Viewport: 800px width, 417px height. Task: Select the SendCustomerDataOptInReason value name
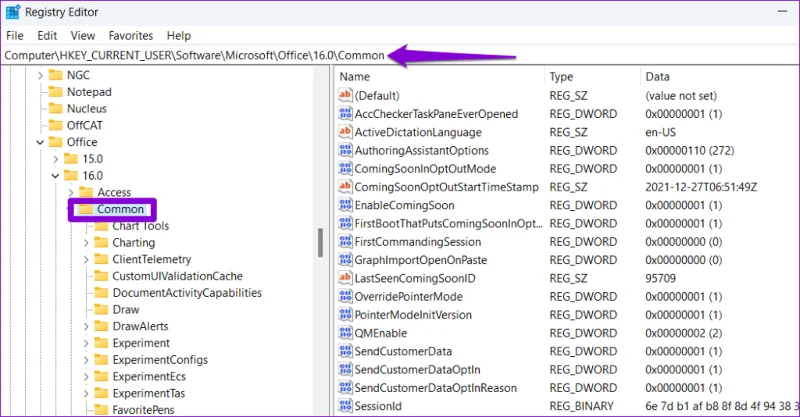(436, 388)
